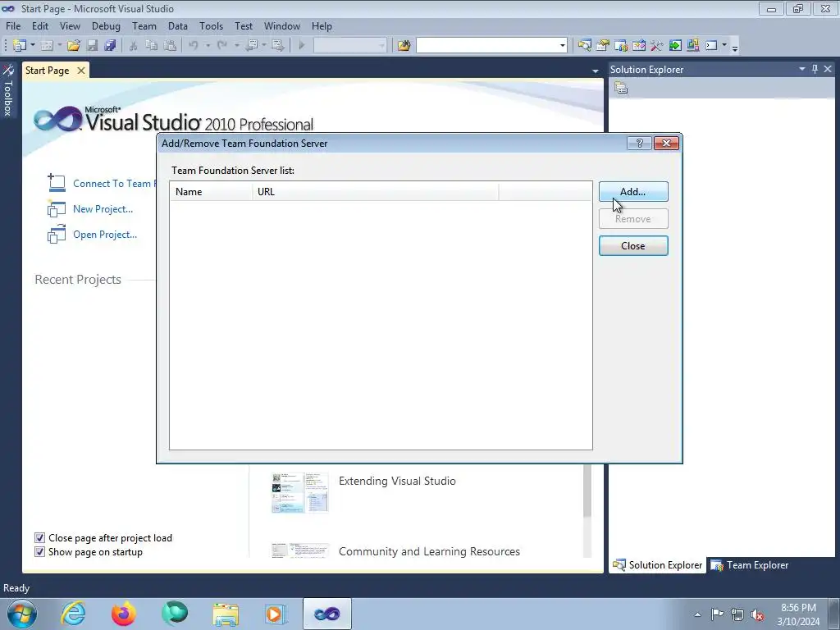Open the Test menu
This screenshot has width=840, height=630.
243,25
